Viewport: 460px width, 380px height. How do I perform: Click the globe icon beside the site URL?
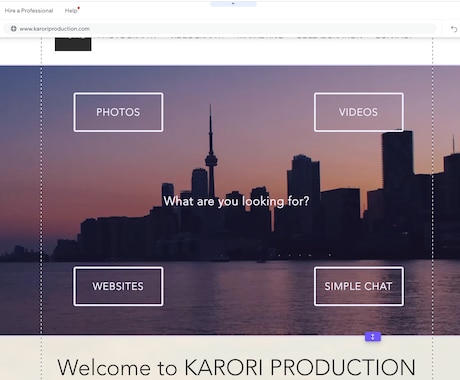click(x=13, y=29)
